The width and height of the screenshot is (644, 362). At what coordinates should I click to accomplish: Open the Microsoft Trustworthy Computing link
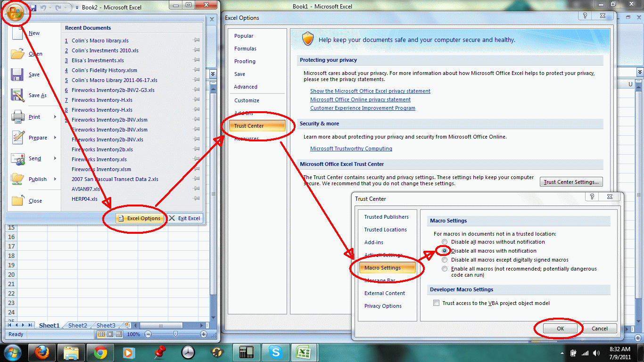coord(351,148)
